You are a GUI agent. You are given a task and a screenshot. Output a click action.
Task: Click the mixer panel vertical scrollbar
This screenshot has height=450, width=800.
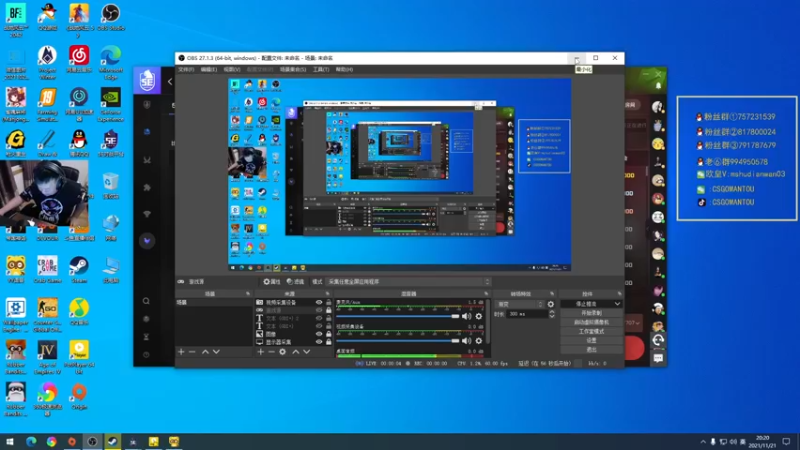pos(488,321)
